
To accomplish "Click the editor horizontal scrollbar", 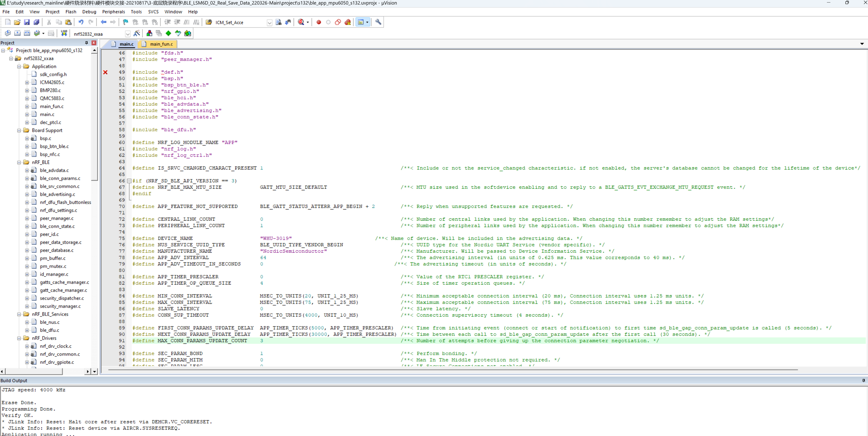I will pos(452,370).
